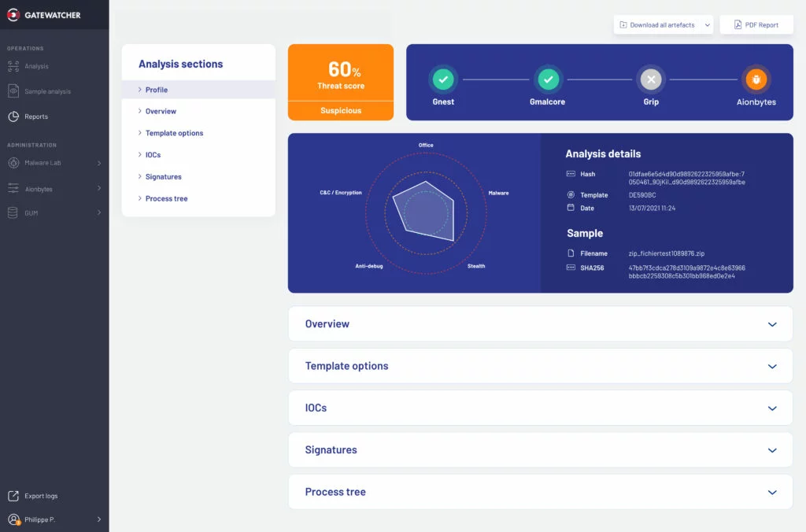The image size is (806, 532).
Task: Click the Aionbytes orange bug status icon
Action: coord(756,79)
